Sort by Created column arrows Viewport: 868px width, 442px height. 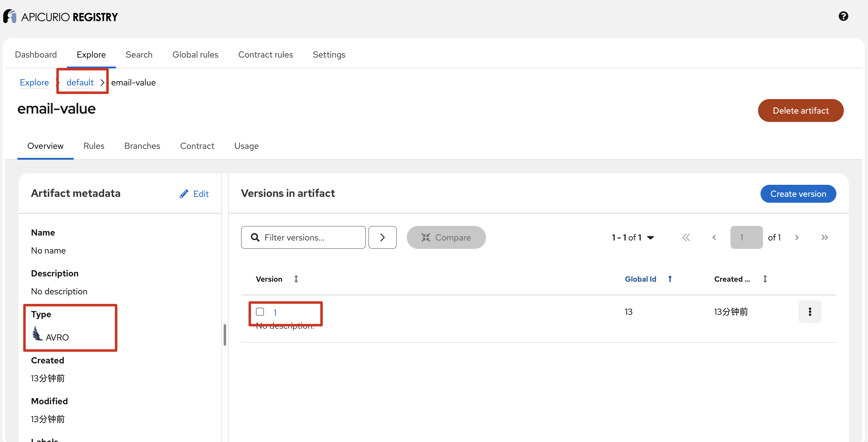(765, 279)
